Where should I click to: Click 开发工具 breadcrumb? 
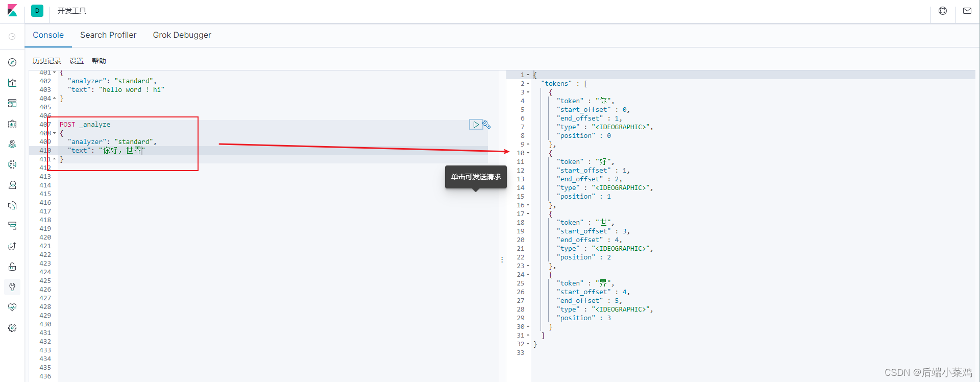pos(72,11)
